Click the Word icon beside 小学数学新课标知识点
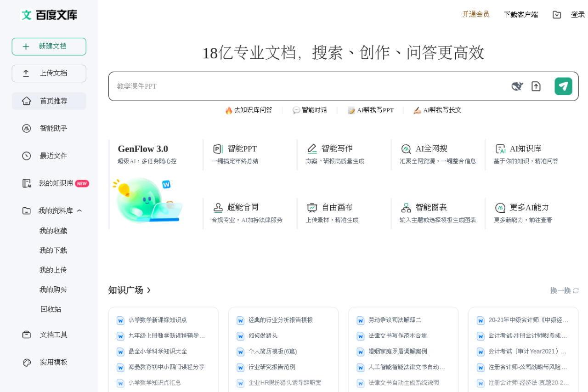This screenshot has width=588, height=392. tap(120, 320)
